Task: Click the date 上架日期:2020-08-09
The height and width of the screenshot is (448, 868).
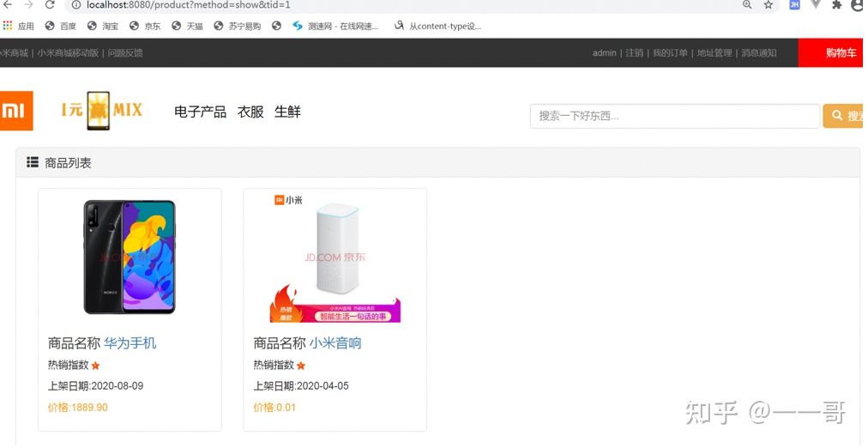Action: tap(96, 386)
